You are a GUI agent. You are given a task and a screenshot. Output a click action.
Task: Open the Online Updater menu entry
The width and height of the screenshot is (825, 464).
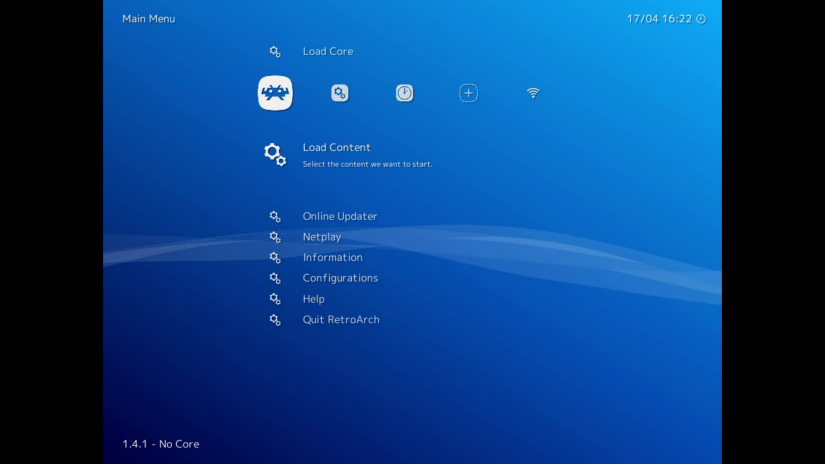pos(340,216)
